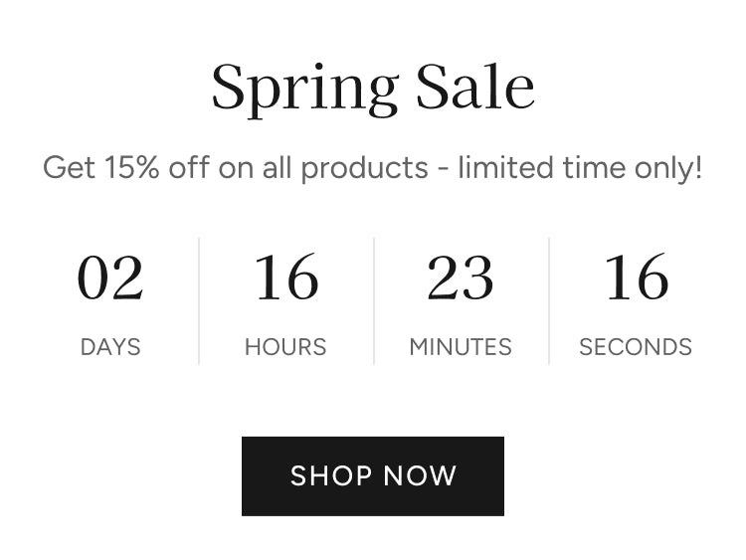Click the divider between days and hours
Viewport: 746px width, 560px height.
199,300
